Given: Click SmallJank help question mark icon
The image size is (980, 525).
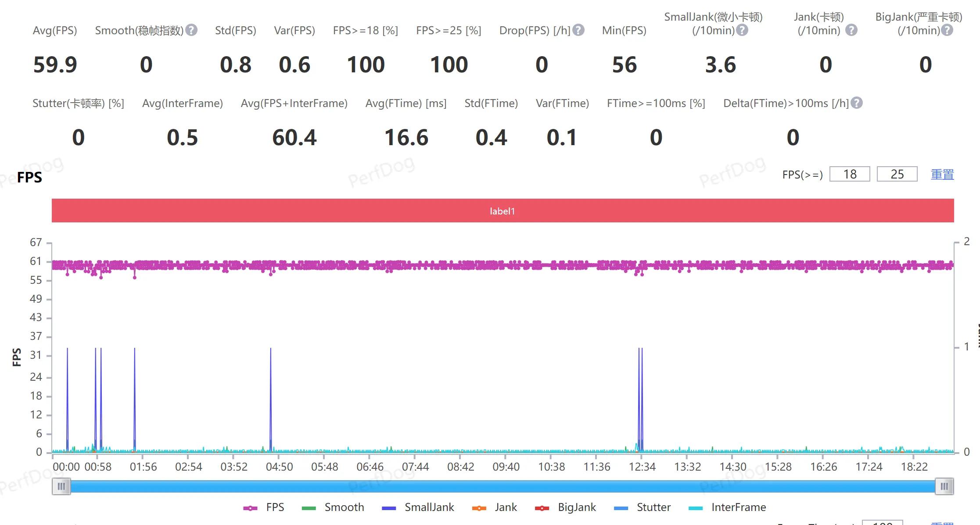Looking at the screenshot, I should [742, 30].
